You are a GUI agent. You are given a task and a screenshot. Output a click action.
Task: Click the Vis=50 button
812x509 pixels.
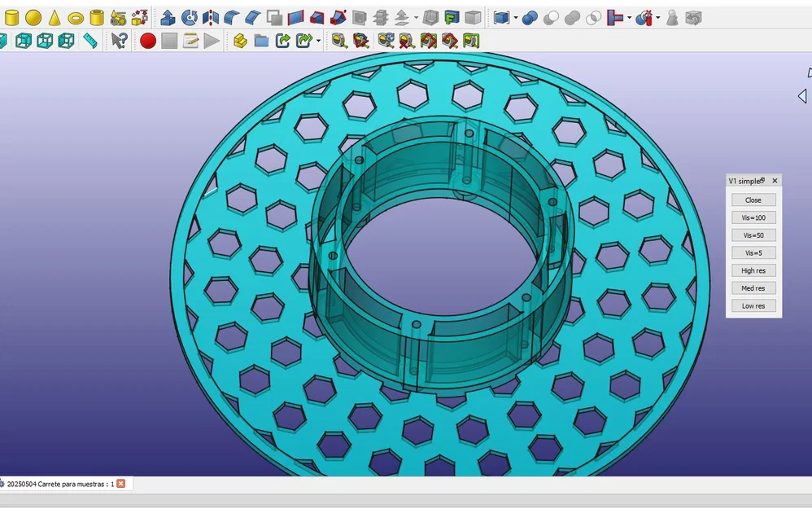click(x=753, y=235)
